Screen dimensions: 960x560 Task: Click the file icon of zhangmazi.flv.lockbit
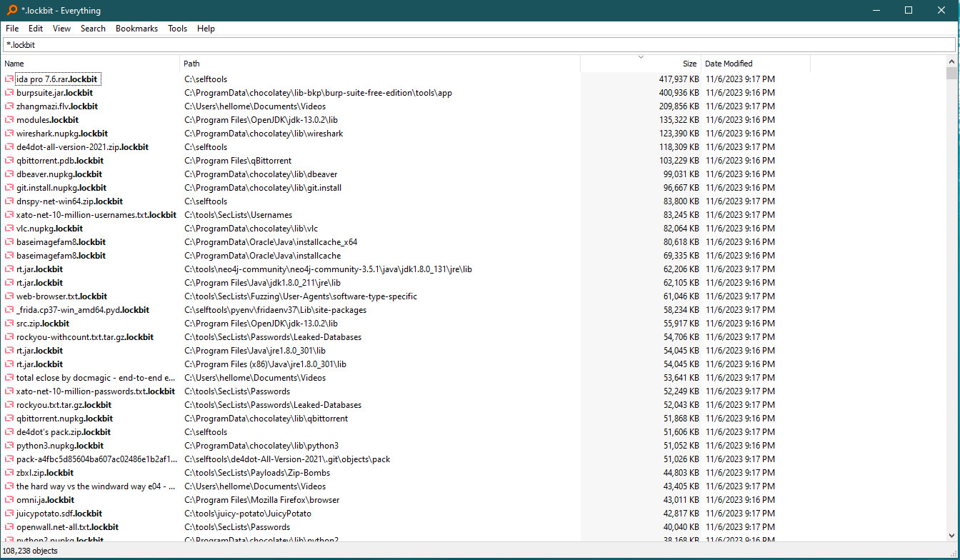(9, 106)
